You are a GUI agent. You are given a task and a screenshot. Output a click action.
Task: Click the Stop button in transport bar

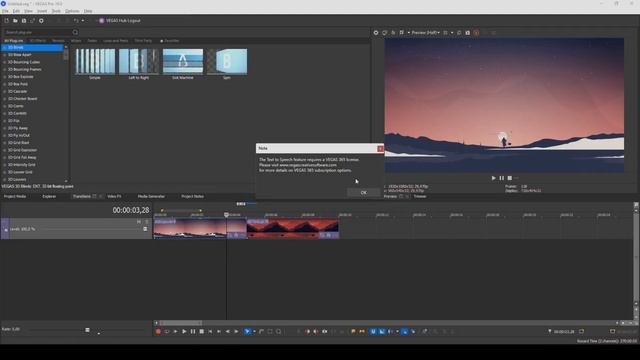click(202, 331)
